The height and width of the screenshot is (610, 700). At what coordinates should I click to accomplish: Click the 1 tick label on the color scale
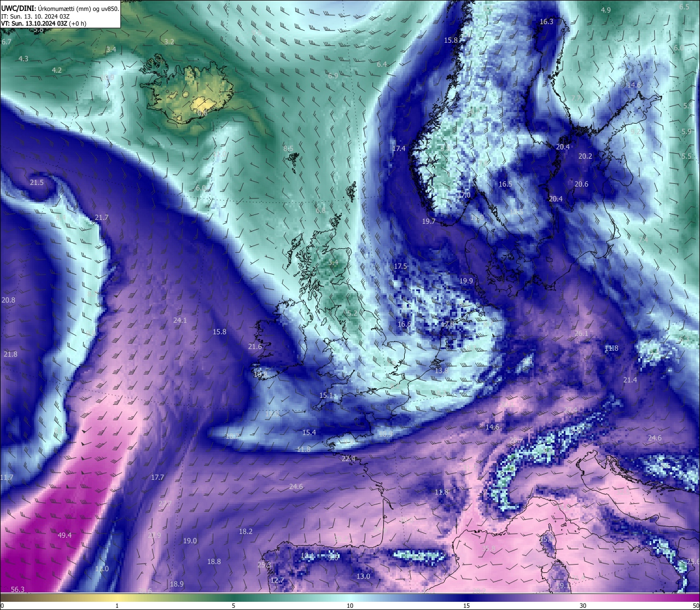point(117,606)
